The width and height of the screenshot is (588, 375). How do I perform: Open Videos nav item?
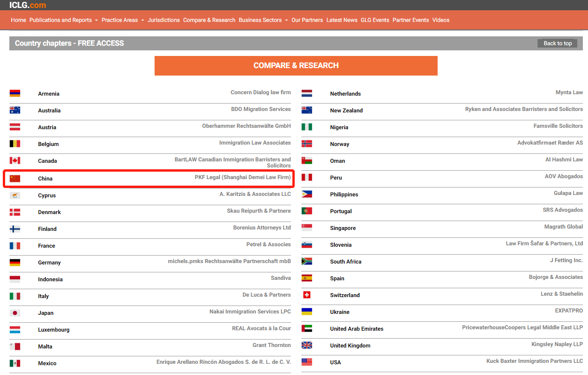click(x=441, y=20)
